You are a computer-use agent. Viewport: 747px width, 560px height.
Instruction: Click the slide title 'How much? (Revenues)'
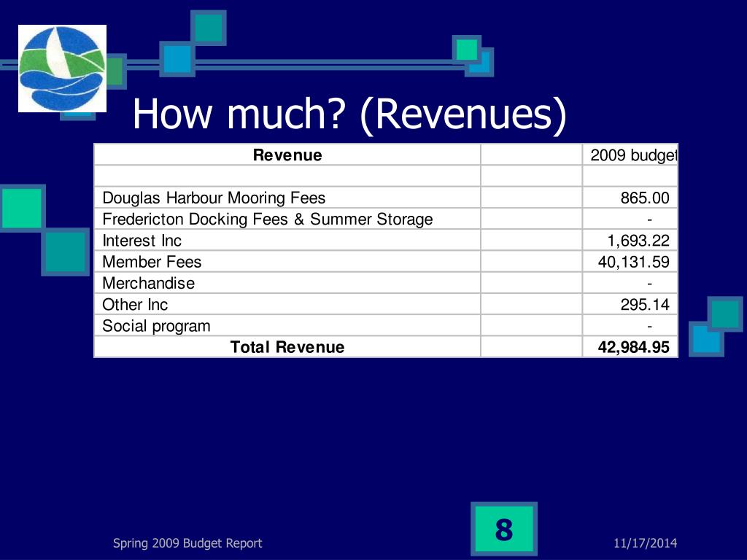pyautogui.click(x=349, y=114)
